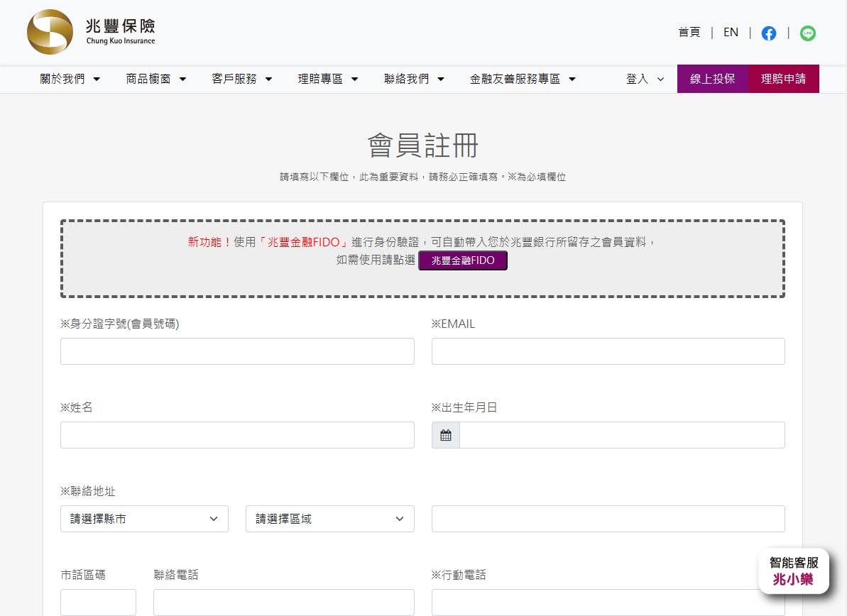Focus the 聯絡電話 input field
The height and width of the screenshot is (616, 847).
(283, 603)
